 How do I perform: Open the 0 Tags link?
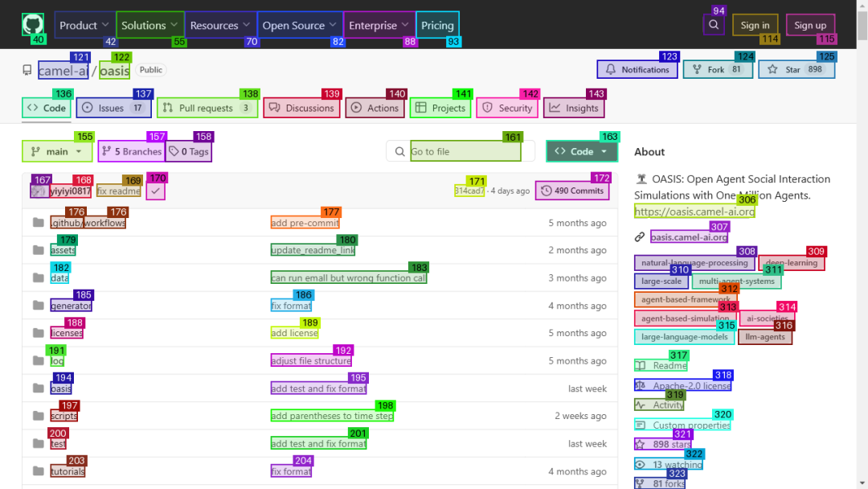pyautogui.click(x=189, y=151)
